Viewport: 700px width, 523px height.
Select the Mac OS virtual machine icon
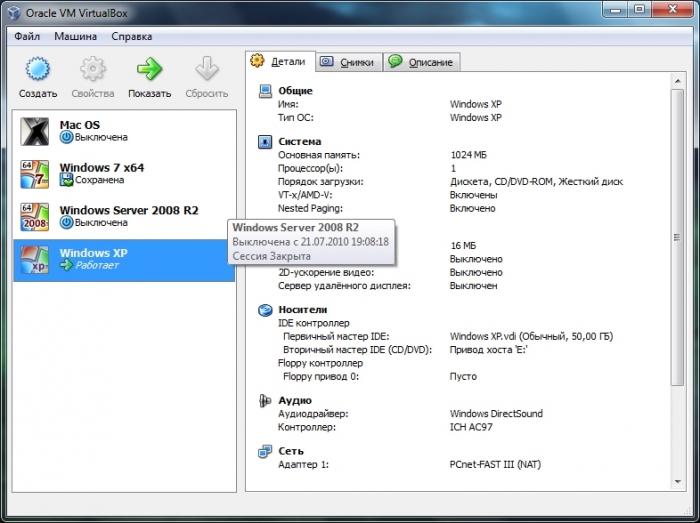(35, 132)
